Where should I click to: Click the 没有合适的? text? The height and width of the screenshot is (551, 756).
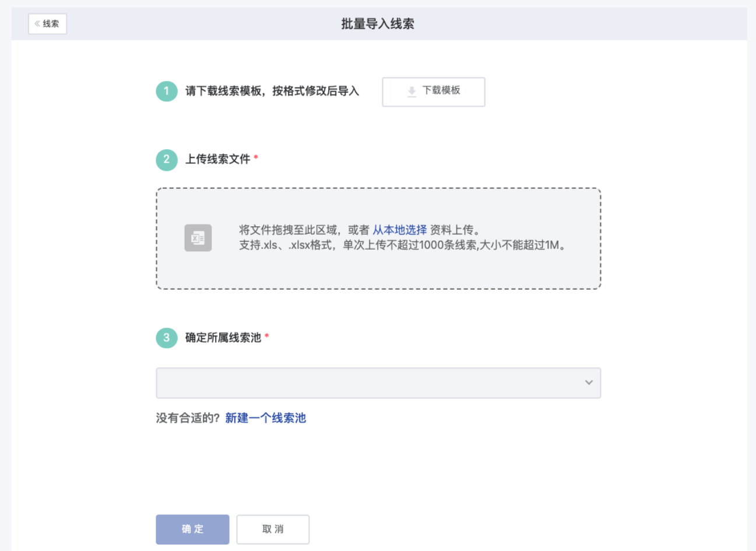click(x=188, y=418)
